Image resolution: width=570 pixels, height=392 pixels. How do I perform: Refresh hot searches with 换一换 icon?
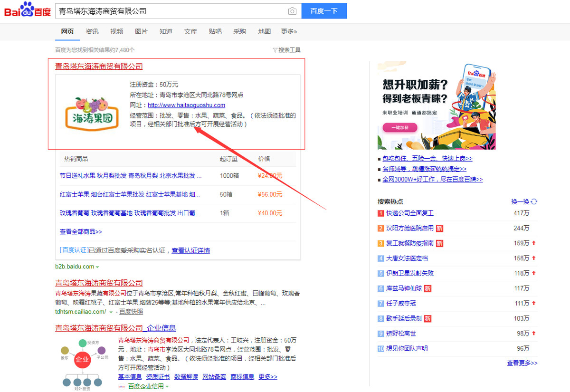click(x=534, y=201)
